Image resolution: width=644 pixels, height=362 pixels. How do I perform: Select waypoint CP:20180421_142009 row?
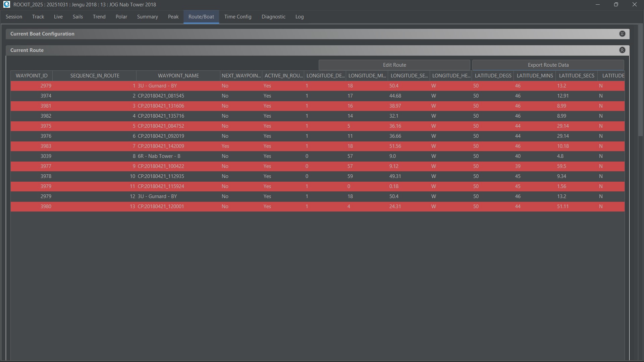pos(161,146)
